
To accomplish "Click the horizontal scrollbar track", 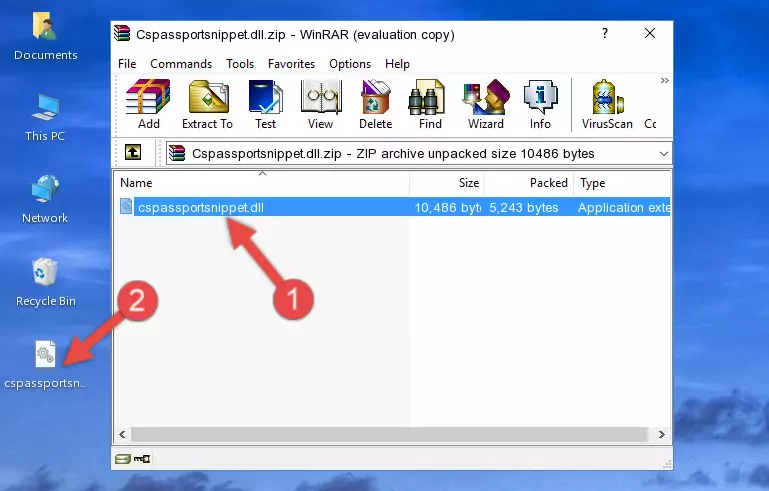I will (389, 434).
